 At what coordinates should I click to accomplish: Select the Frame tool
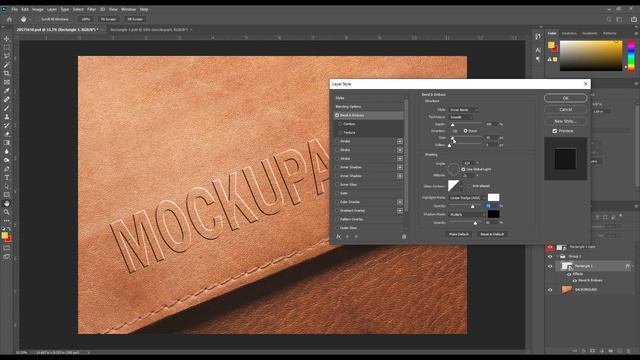coord(7,82)
